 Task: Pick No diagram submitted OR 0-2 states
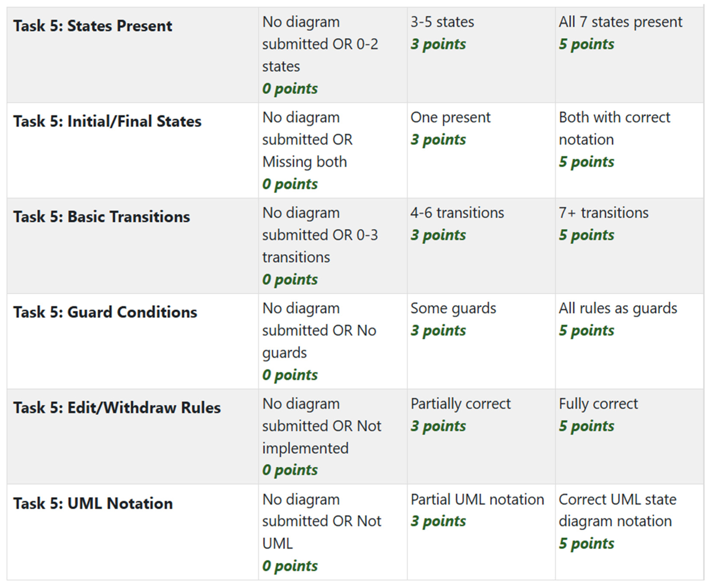pos(333,55)
